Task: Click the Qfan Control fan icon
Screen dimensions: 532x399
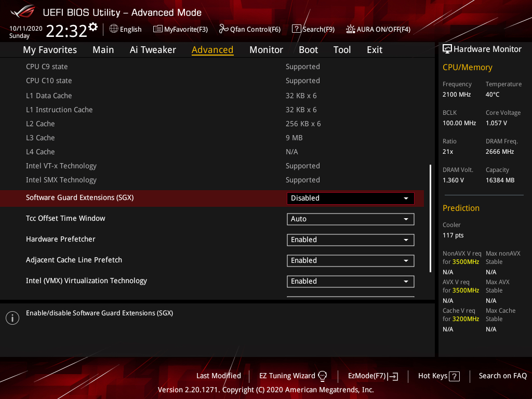Action: (223, 29)
